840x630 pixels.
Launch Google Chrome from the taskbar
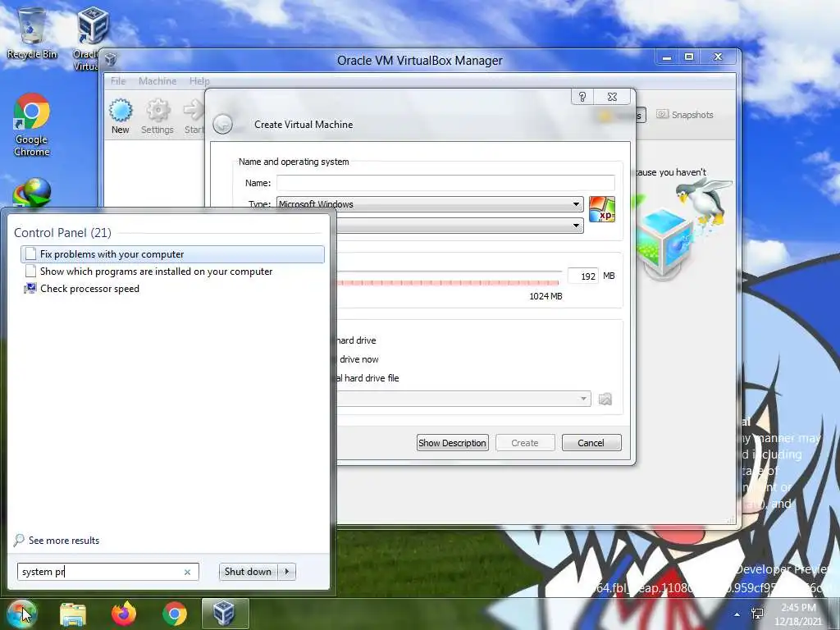pyautogui.click(x=175, y=614)
